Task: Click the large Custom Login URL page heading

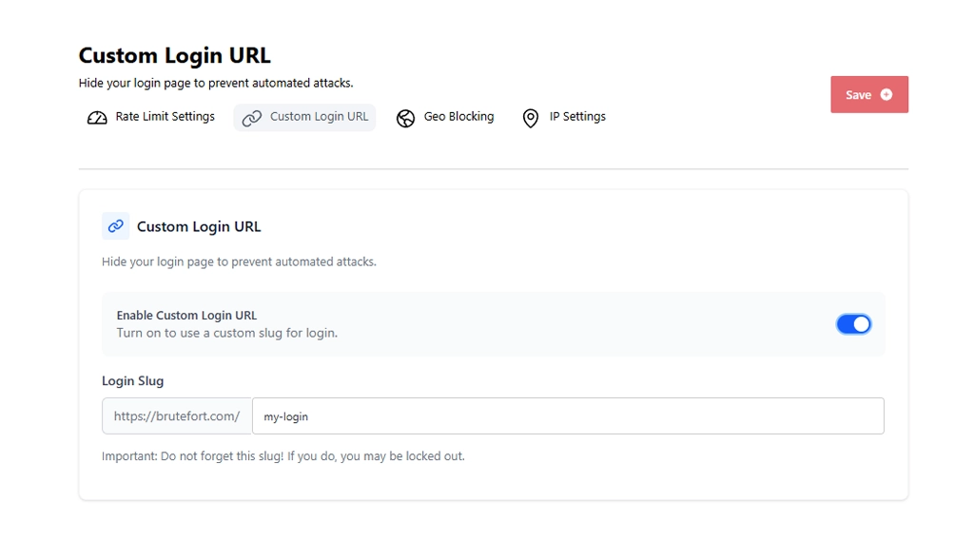Action: click(175, 55)
